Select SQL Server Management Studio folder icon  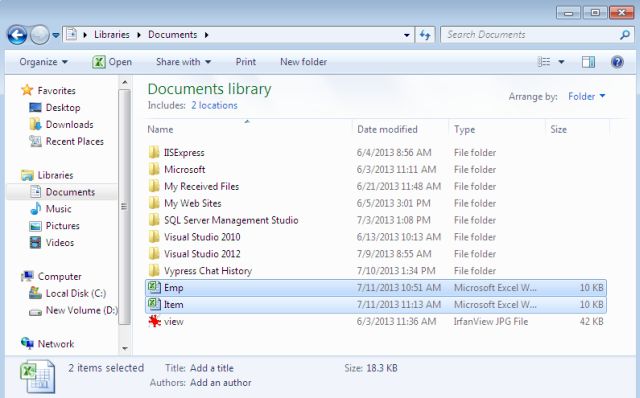[x=154, y=220]
